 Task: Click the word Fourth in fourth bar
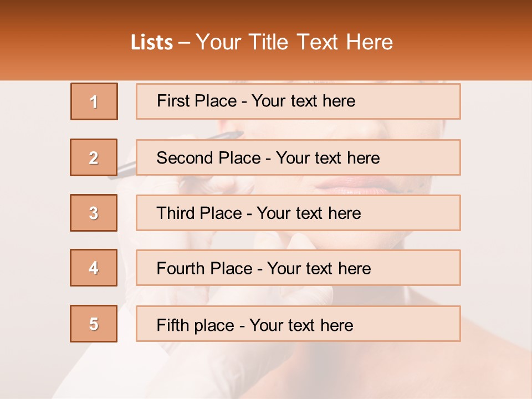point(180,268)
